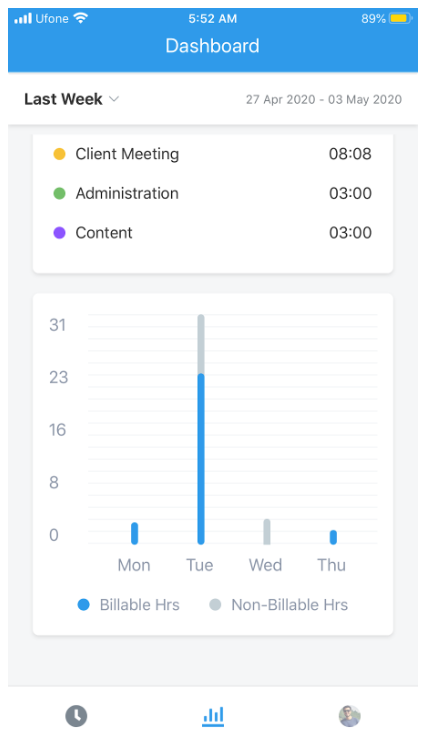Select the bar chart dashboard tab icon

tap(213, 716)
